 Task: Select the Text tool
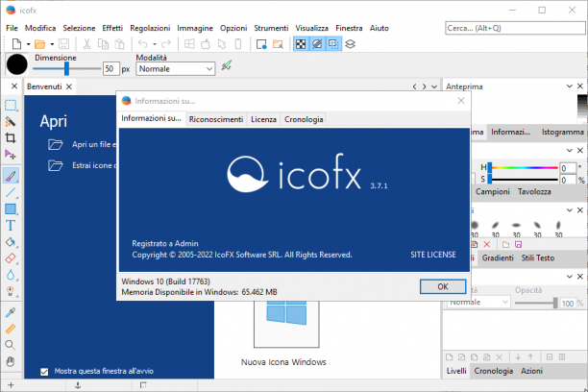click(11, 226)
